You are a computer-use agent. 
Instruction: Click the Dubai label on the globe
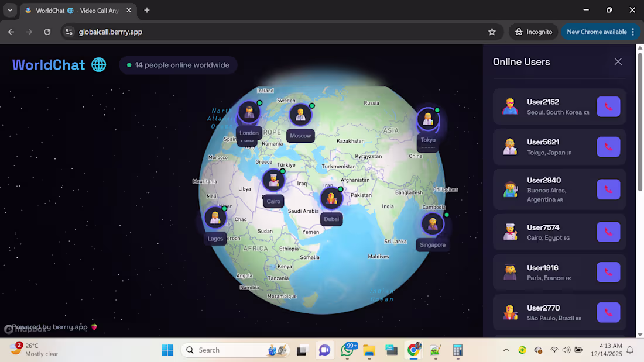(331, 219)
